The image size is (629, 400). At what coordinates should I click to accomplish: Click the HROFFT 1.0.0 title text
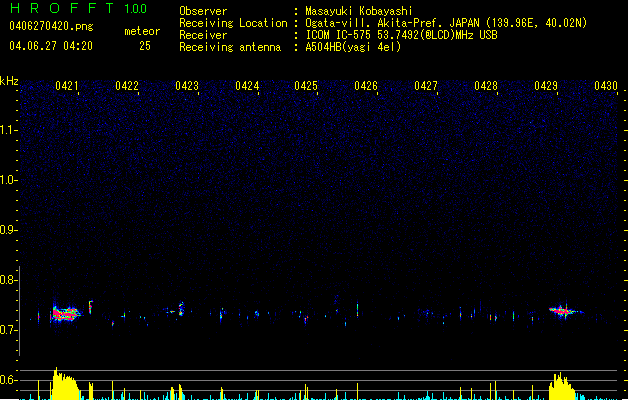(x=78, y=8)
